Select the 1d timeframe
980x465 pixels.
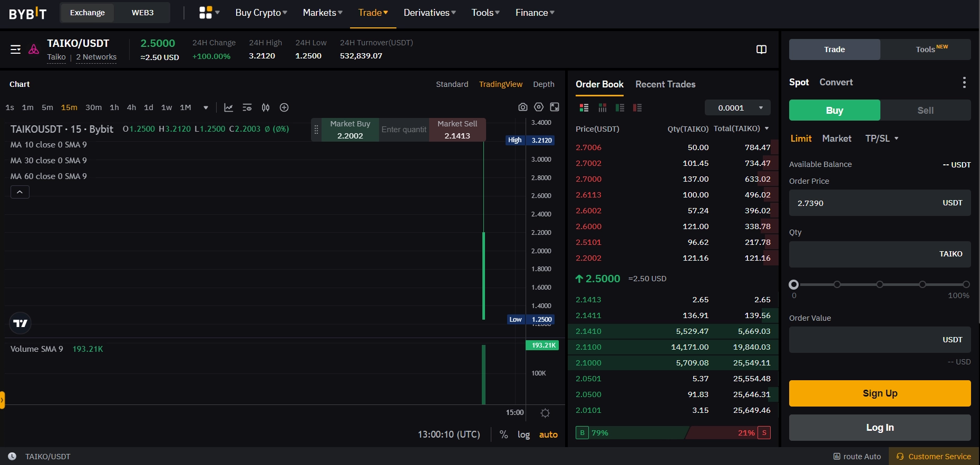click(x=149, y=107)
